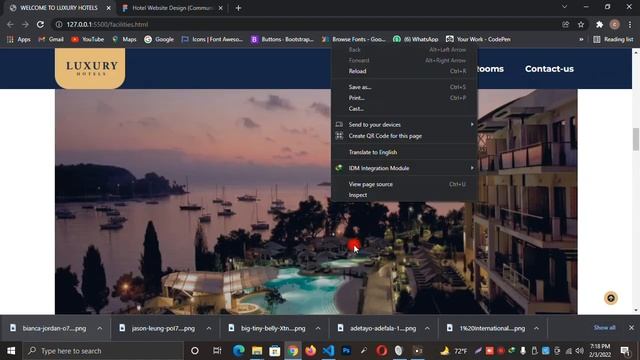Click the Luxury Hotels logo
The image size is (640, 360).
click(x=90, y=68)
